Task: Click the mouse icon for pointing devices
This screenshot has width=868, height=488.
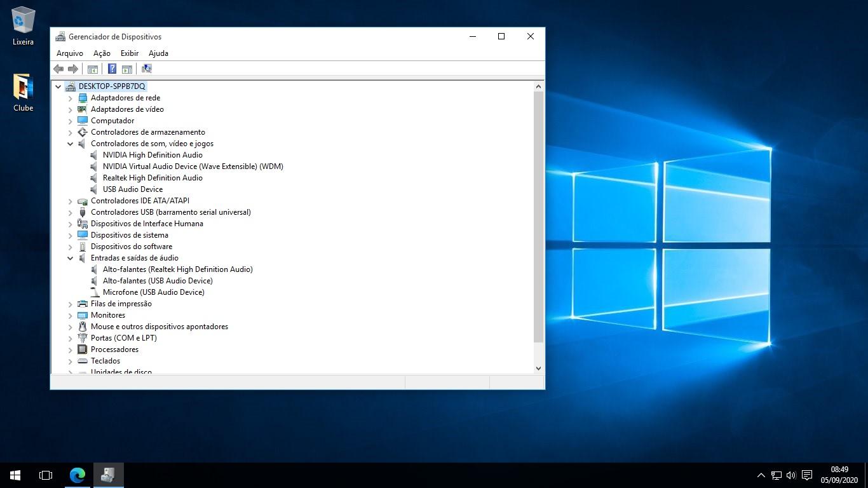Action: pyautogui.click(x=83, y=327)
